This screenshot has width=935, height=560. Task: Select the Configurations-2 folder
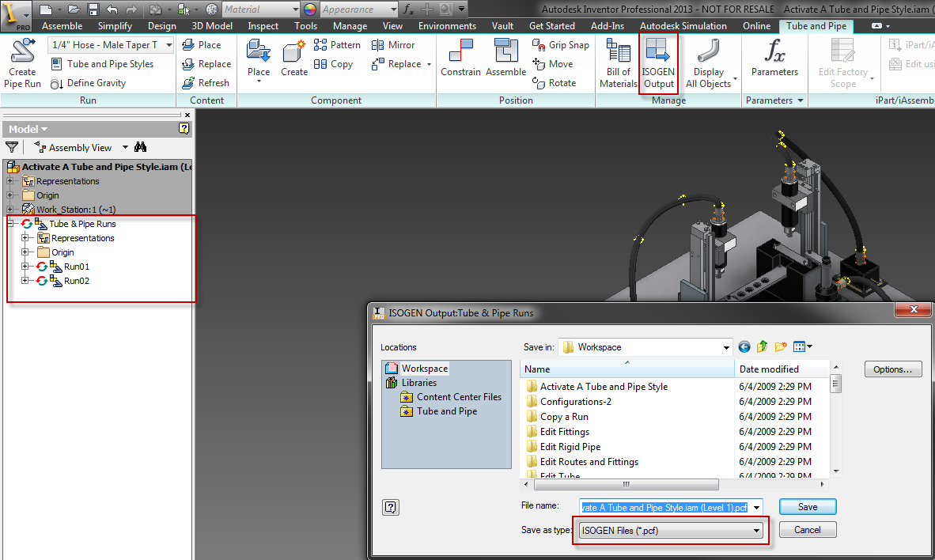pos(569,401)
